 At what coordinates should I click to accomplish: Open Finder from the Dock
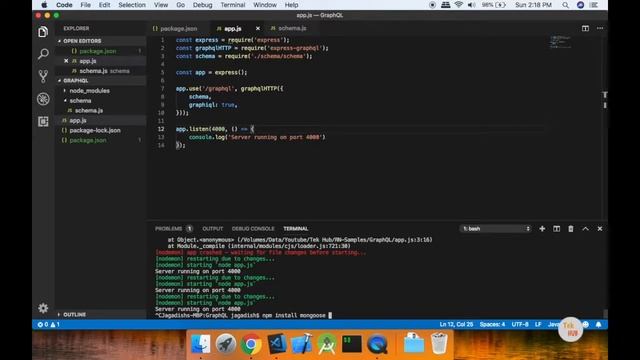(200, 344)
